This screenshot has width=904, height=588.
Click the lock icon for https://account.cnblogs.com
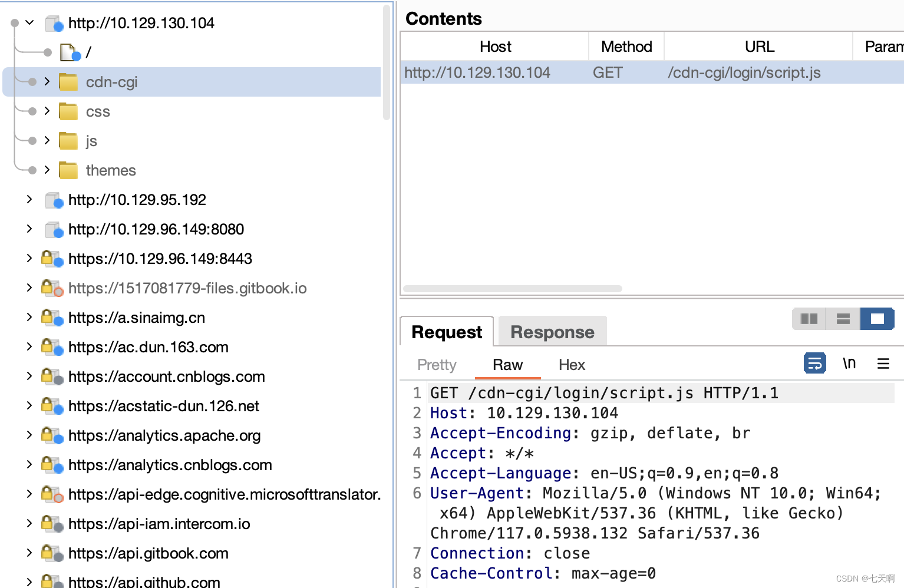pos(52,376)
